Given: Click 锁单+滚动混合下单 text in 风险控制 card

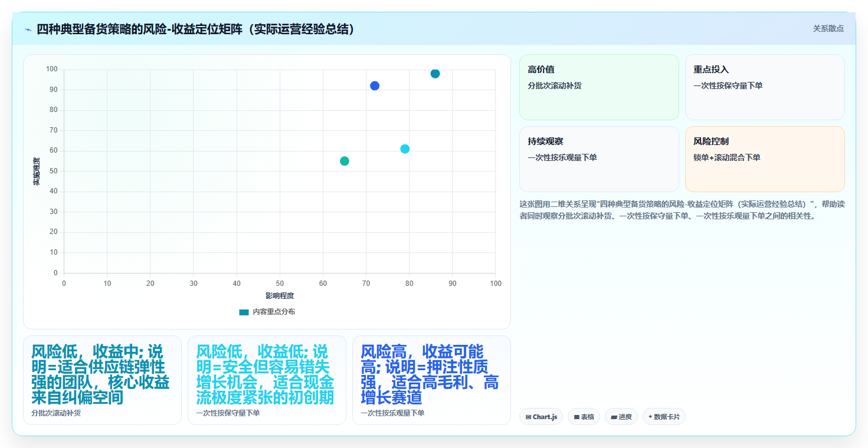Looking at the screenshot, I should pos(726,157).
